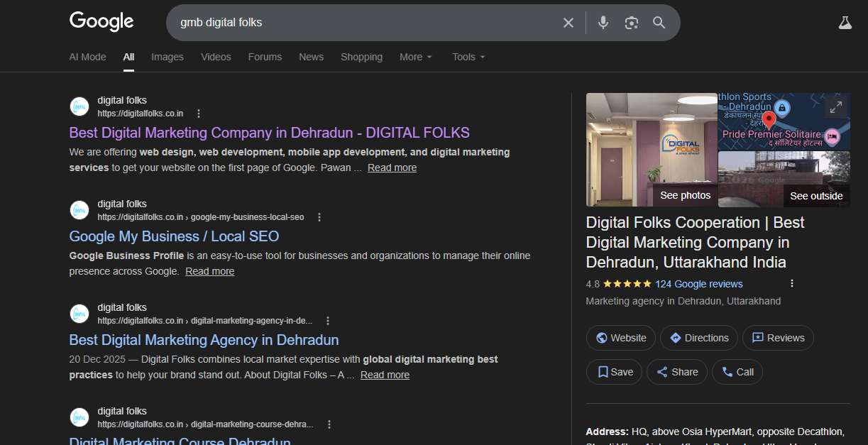Viewport: 868px width, 445px height.
Task: Open Search Labs flask icon
Action: (844, 23)
